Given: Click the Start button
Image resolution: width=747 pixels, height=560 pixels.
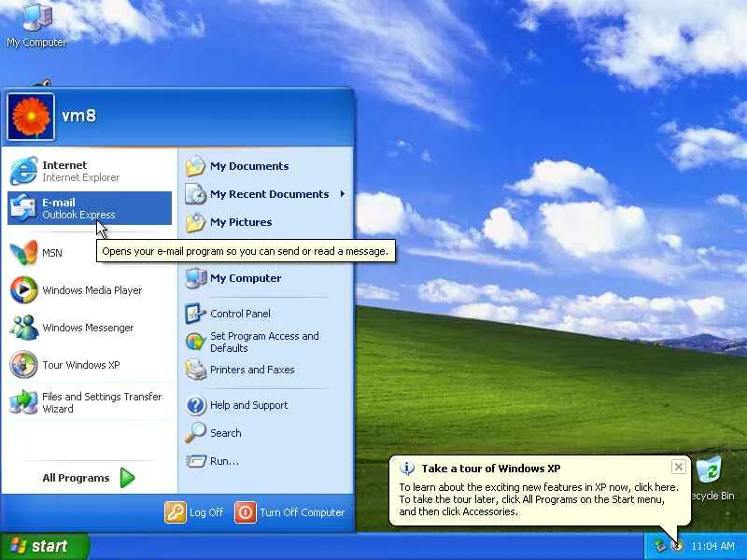Looking at the screenshot, I should click(x=44, y=546).
